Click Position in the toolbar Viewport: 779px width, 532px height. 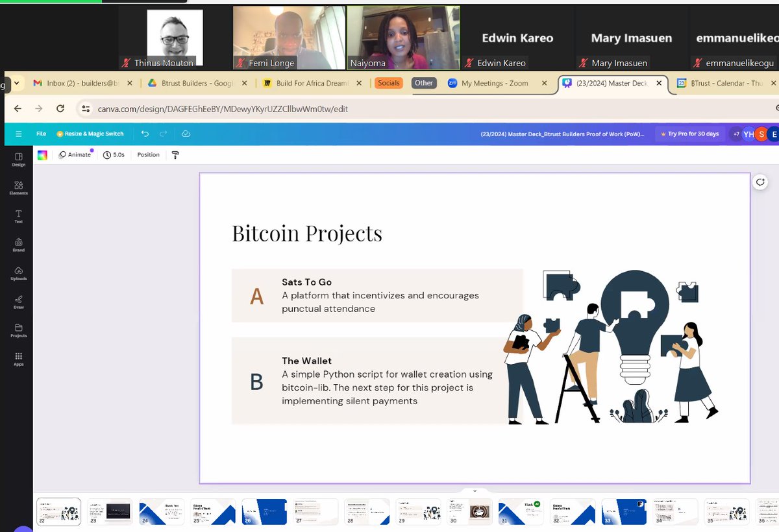148,155
